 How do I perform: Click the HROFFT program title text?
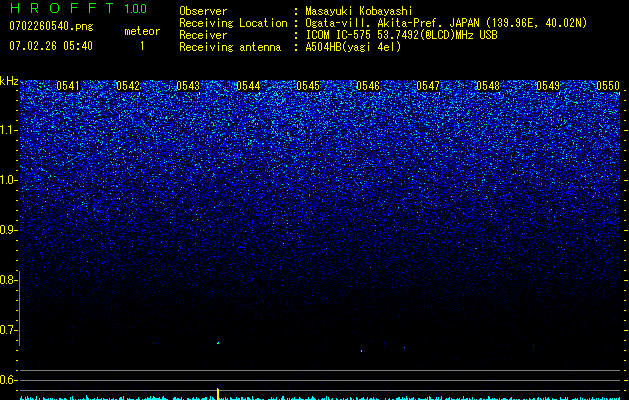click(x=62, y=8)
